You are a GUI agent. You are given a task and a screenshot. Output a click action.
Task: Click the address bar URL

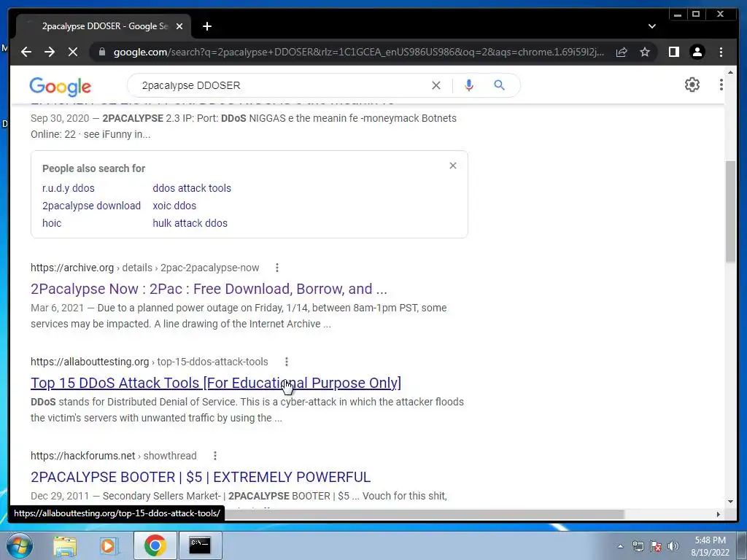click(x=358, y=52)
